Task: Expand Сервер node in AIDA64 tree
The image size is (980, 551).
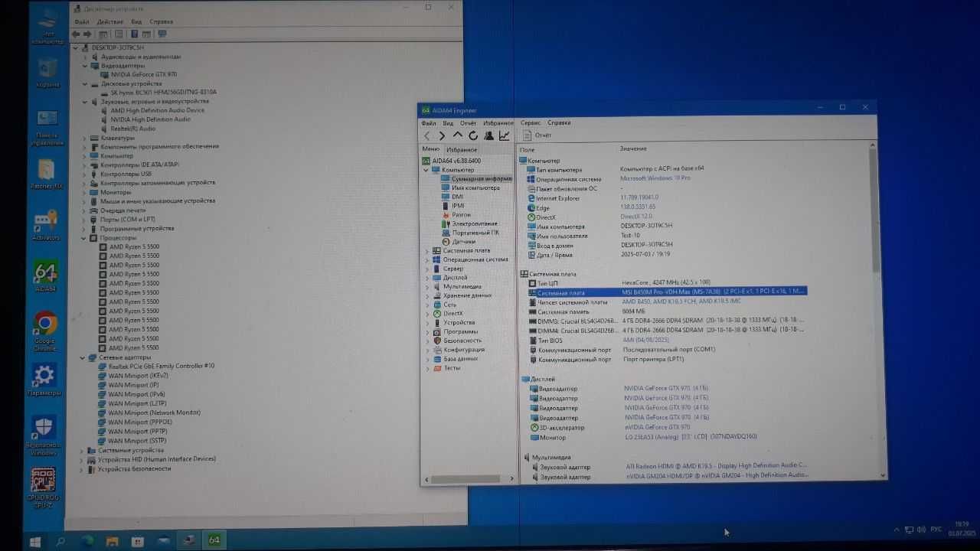Action: 427,269
